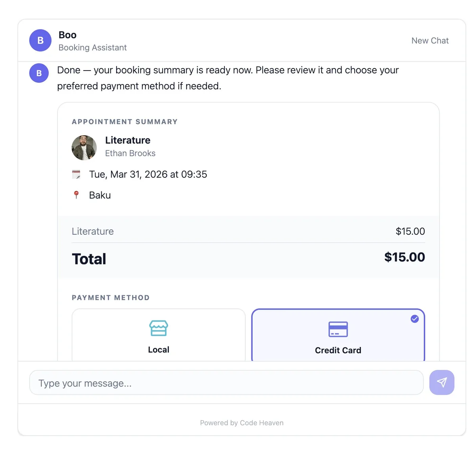Click the Boo avatar in the header

tap(40, 40)
